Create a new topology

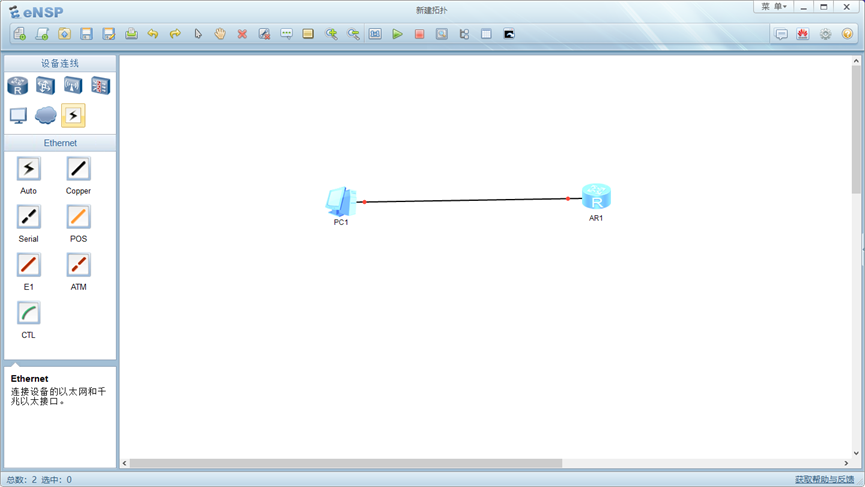pos(19,34)
